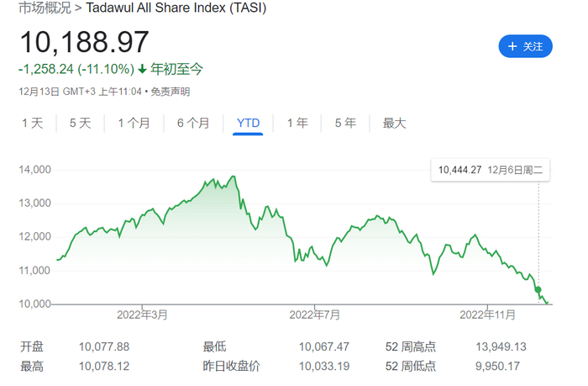Click the down arrow beside 年初至今

pos(142,69)
